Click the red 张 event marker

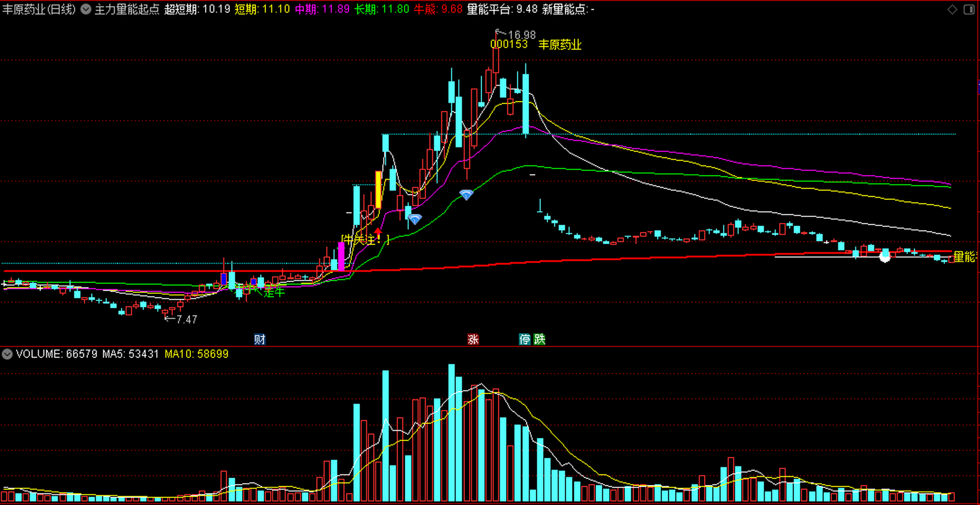point(473,339)
